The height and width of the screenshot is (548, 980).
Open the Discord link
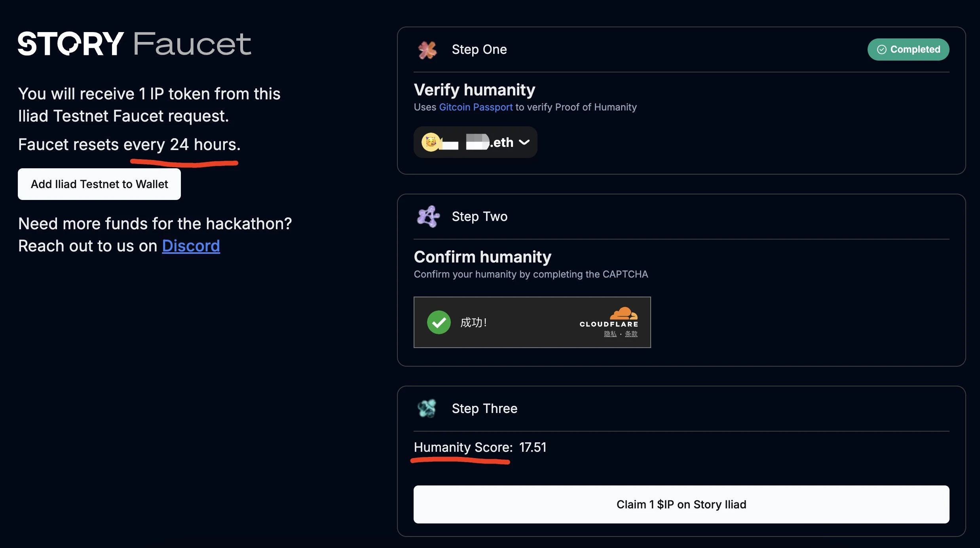pos(191,246)
